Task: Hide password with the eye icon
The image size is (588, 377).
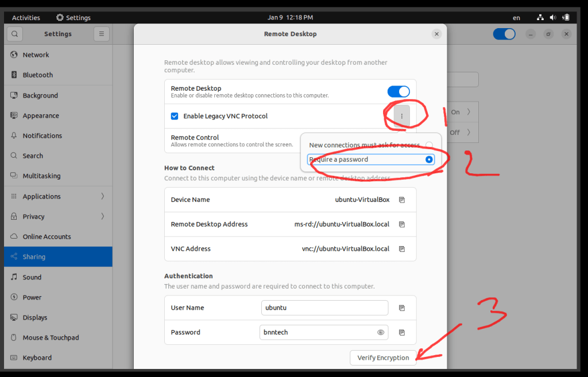Action: pyautogui.click(x=380, y=332)
